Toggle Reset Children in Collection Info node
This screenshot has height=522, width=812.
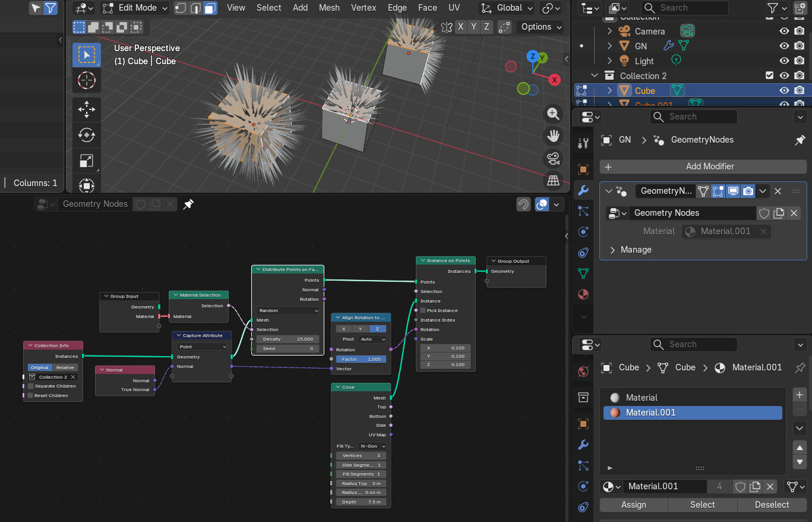[x=31, y=395]
